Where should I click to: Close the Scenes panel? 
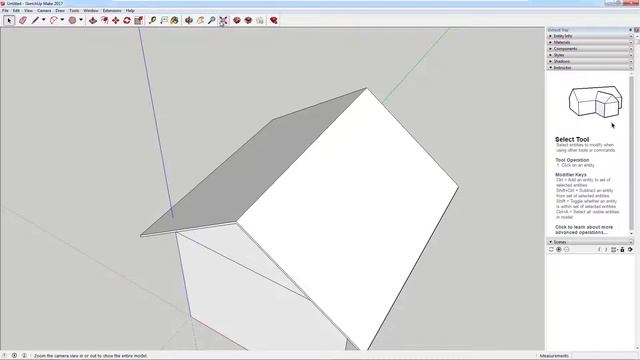point(631,242)
